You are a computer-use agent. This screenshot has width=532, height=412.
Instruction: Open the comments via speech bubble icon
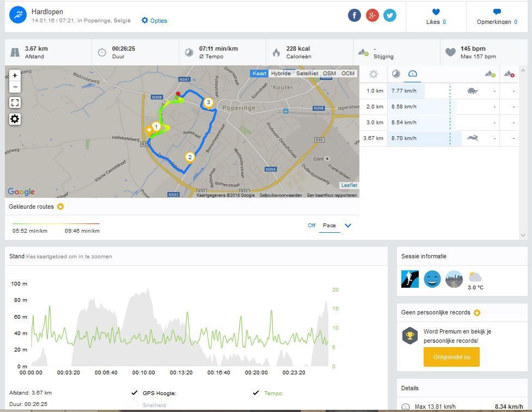[x=497, y=12]
